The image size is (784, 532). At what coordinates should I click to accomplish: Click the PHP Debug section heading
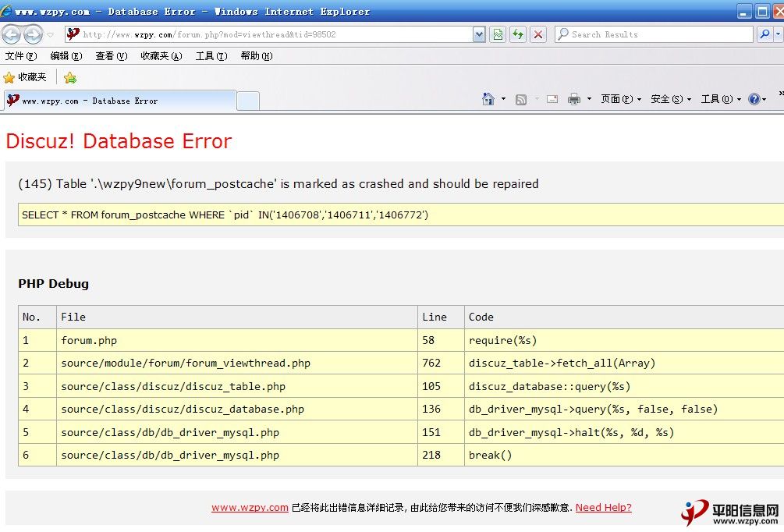click(54, 283)
